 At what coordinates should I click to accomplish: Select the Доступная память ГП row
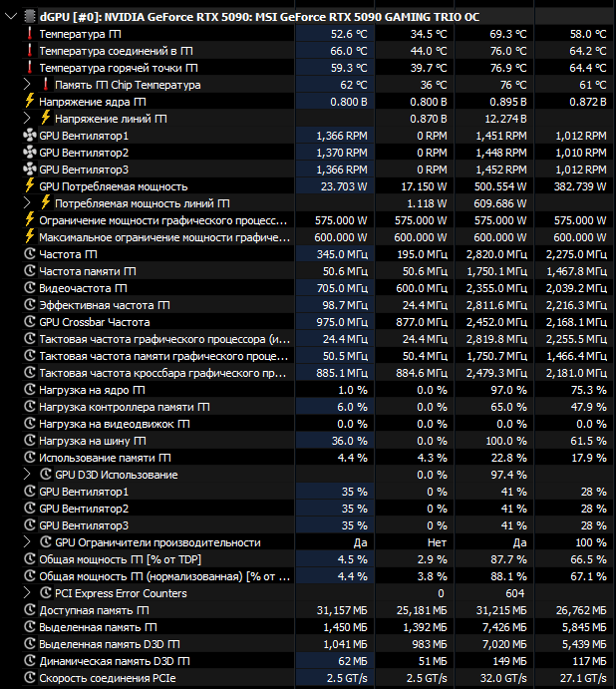(317, 610)
